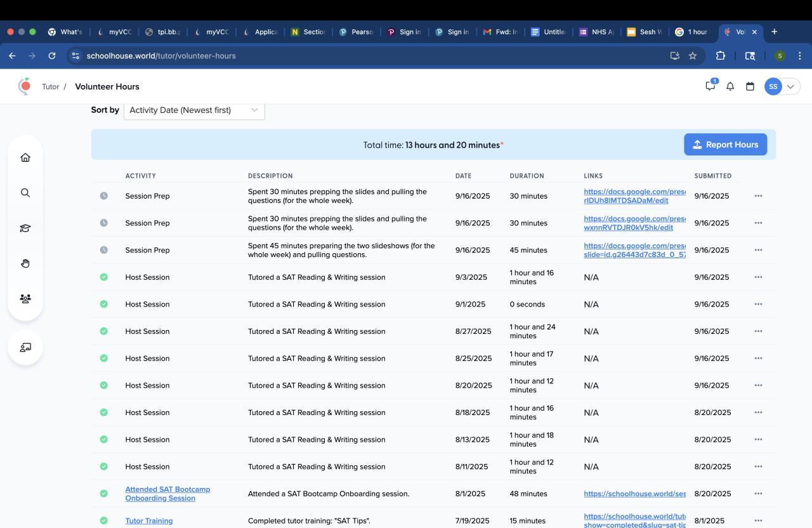Viewport: 812px width, 528px height.
Task: Open options menu for 9/1/2025 Host Session
Action: [x=758, y=304]
